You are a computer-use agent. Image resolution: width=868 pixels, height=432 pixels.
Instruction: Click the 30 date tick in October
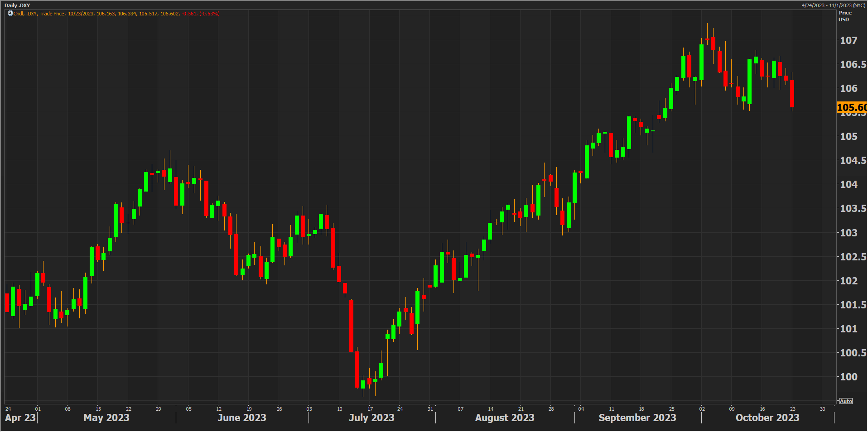click(822, 409)
